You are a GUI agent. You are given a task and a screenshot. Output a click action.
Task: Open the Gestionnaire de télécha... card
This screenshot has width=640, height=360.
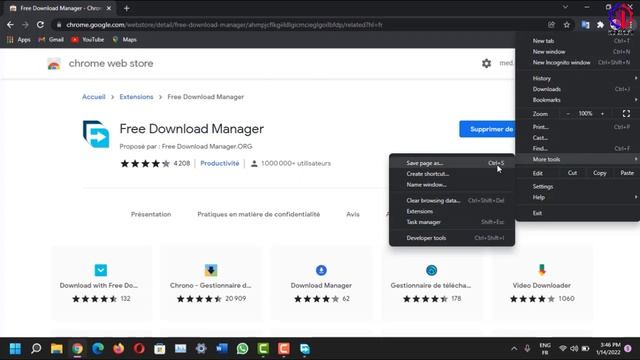(431, 282)
